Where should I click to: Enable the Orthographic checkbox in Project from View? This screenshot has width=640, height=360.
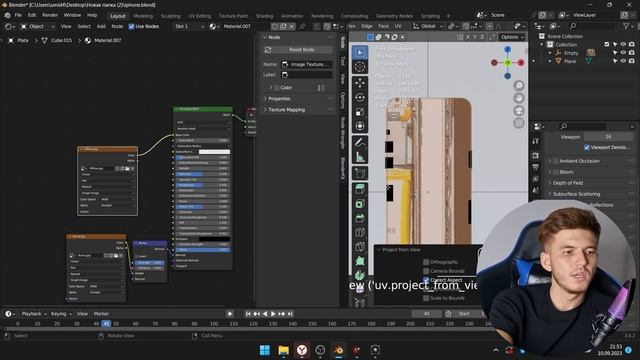[x=426, y=262]
